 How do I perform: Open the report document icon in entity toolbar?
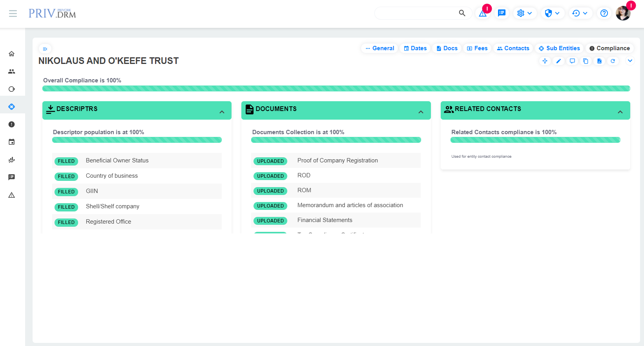pyautogui.click(x=599, y=61)
